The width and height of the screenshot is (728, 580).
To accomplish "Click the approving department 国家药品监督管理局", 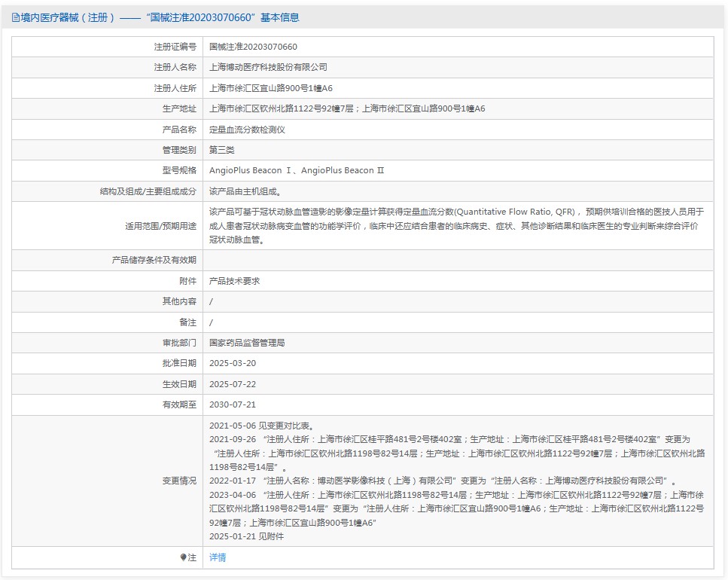I will click(x=247, y=343).
